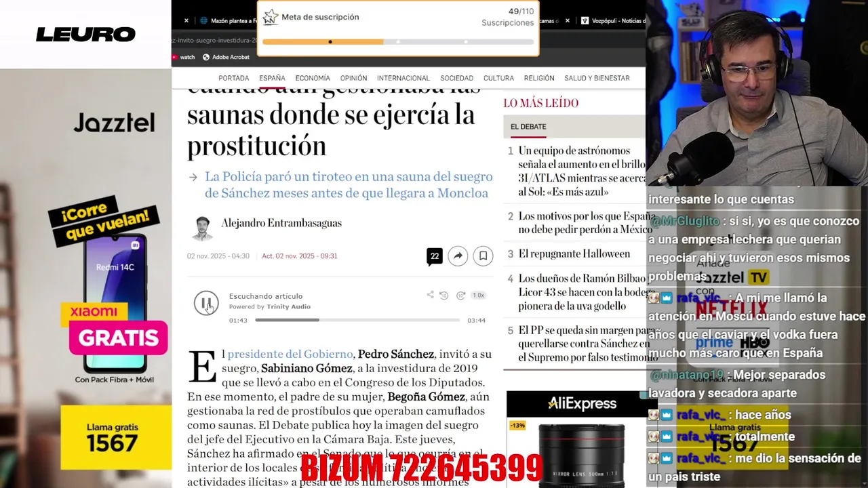
Task: Click the Jazztel logo in left ad
Action: point(114,123)
